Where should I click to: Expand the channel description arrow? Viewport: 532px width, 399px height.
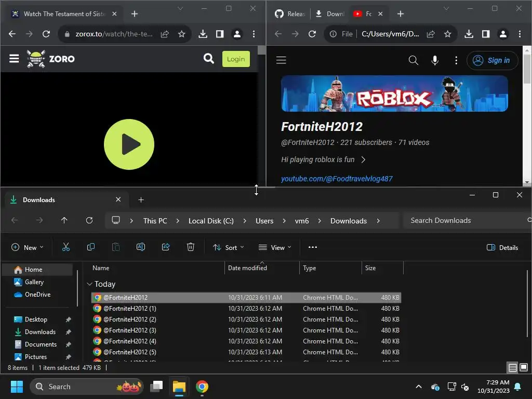pyautogui.click(x=363, y=159)
